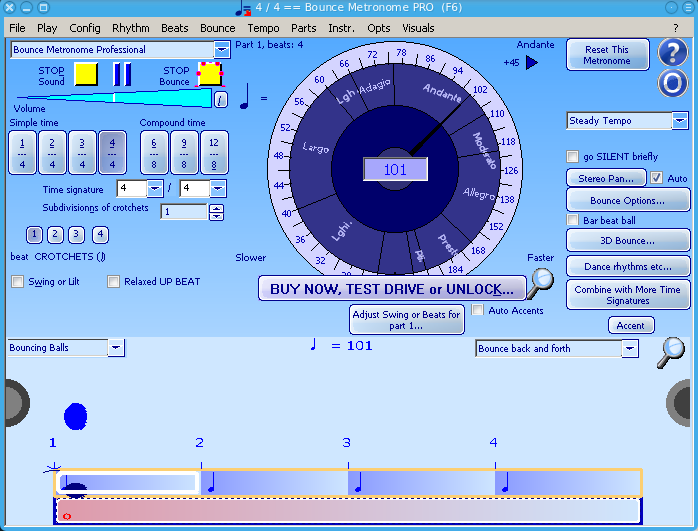The width and height of the screenshot is (698, 531).
Task: Click beat 2 round button
Action: (55, 235)
